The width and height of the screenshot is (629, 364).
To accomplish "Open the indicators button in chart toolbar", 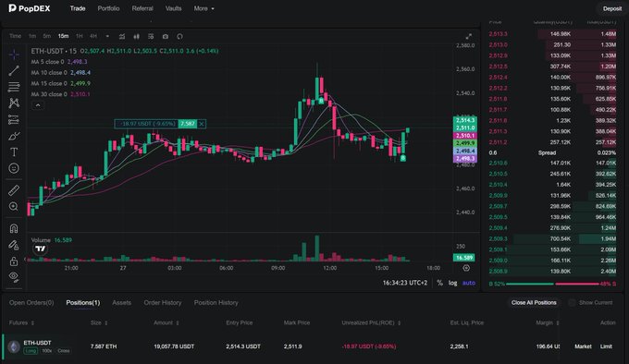I will point(122,36).
